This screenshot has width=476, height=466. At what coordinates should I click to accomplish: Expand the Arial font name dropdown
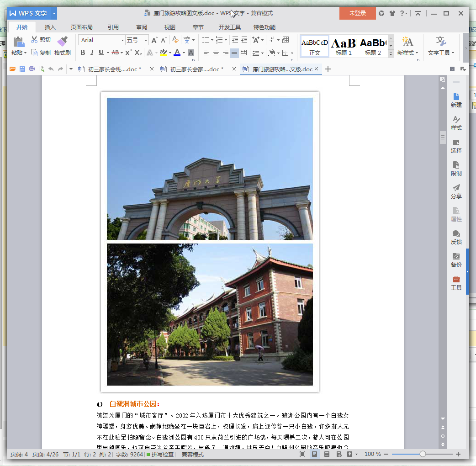[x=122, y=40]
